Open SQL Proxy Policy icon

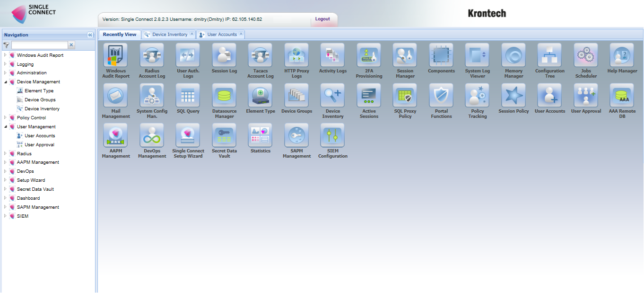click(x=405, y=96)
